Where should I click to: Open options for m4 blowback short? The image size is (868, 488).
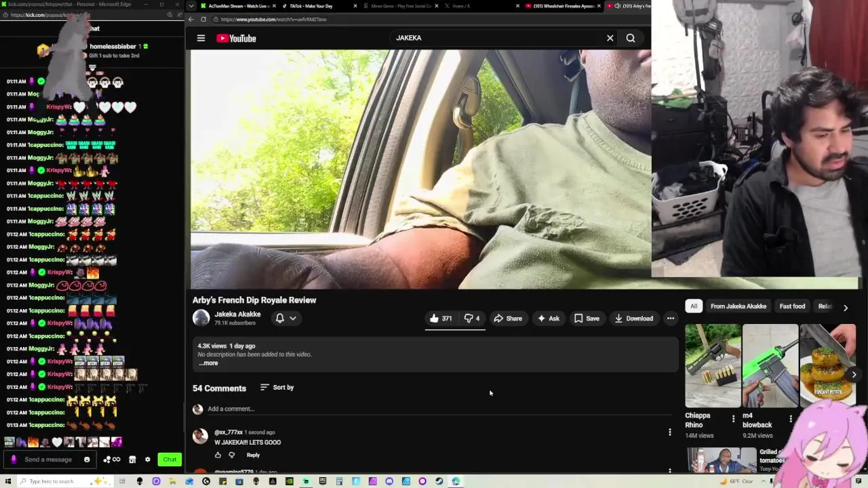[791, 420]
